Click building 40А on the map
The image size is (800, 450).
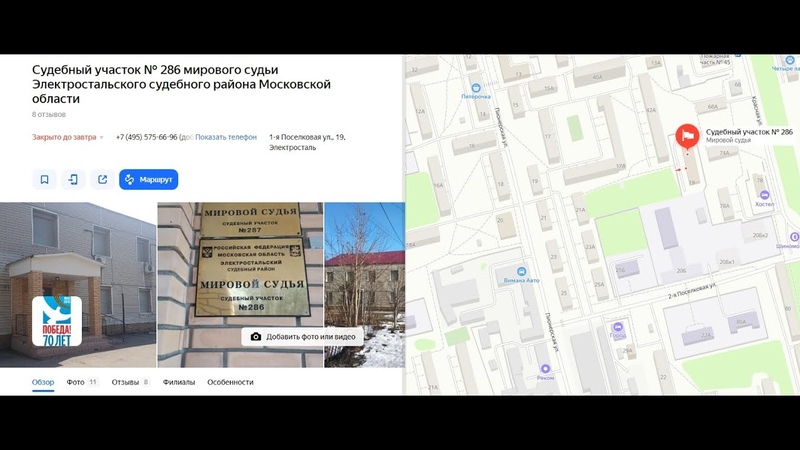click(x=597, y=77)
